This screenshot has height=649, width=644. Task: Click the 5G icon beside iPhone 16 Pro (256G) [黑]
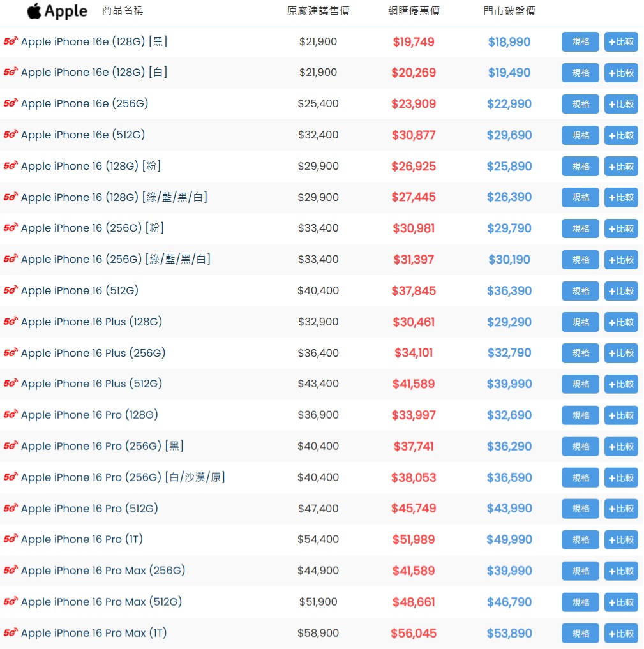click(x=10, y=446)
